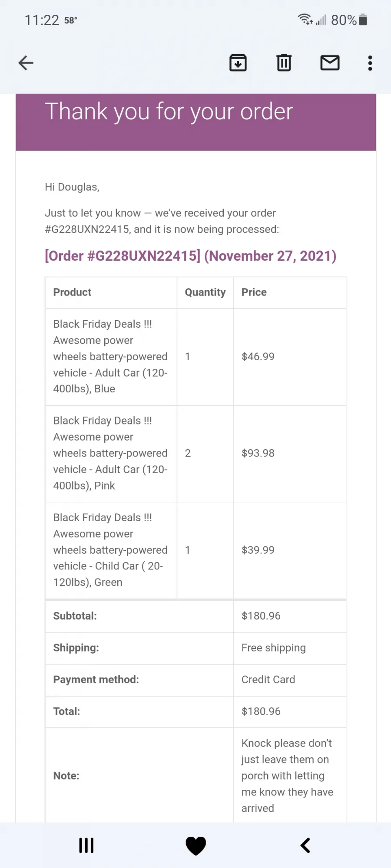The height and width of the screenshot is (868, 391).
Task: Go back using the top-left arrow
Action: click(26, 63)
